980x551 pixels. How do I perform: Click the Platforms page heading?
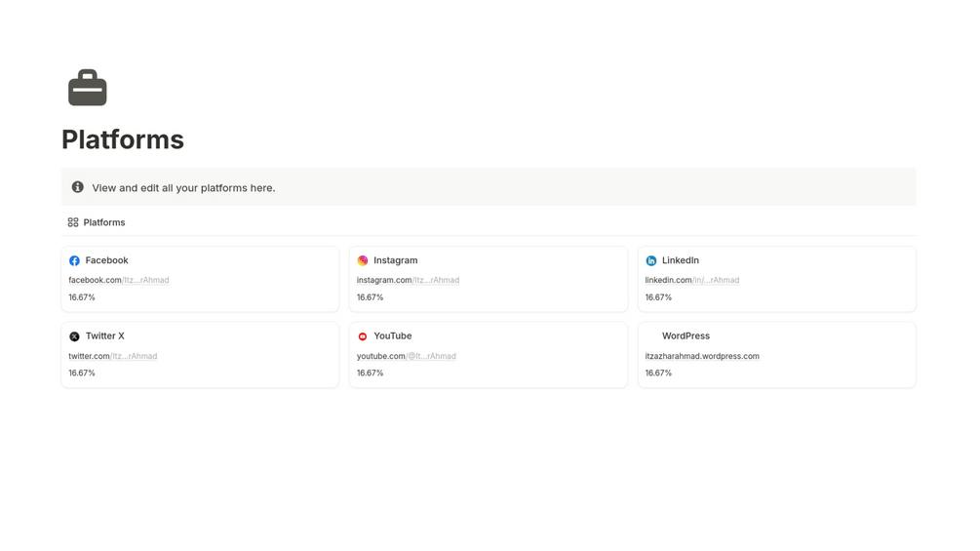click(x=123, y=139)
